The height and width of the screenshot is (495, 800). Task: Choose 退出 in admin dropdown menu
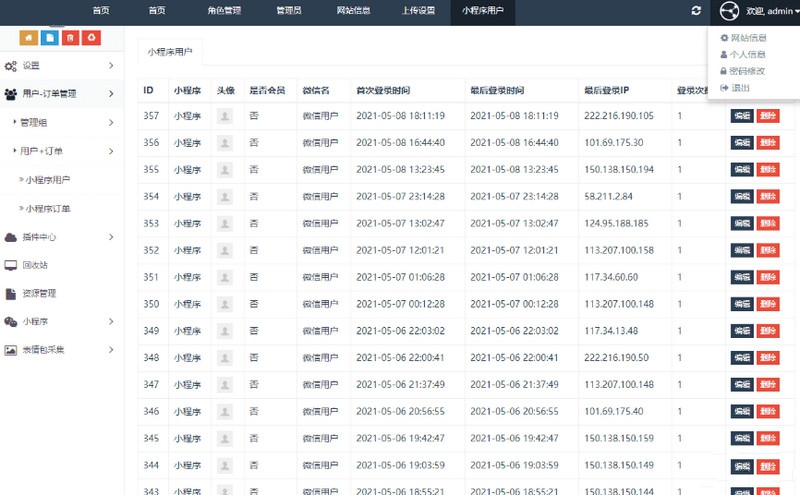coord(735,88)
